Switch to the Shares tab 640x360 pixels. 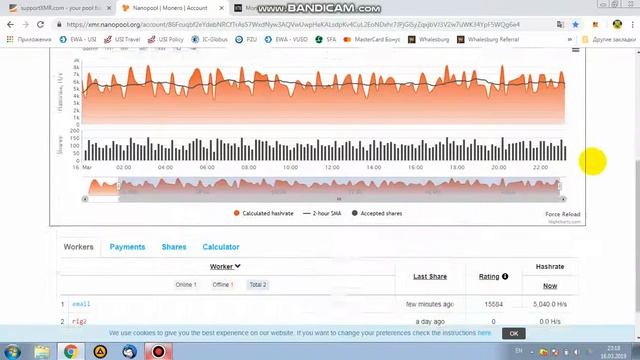click(174, 247)
